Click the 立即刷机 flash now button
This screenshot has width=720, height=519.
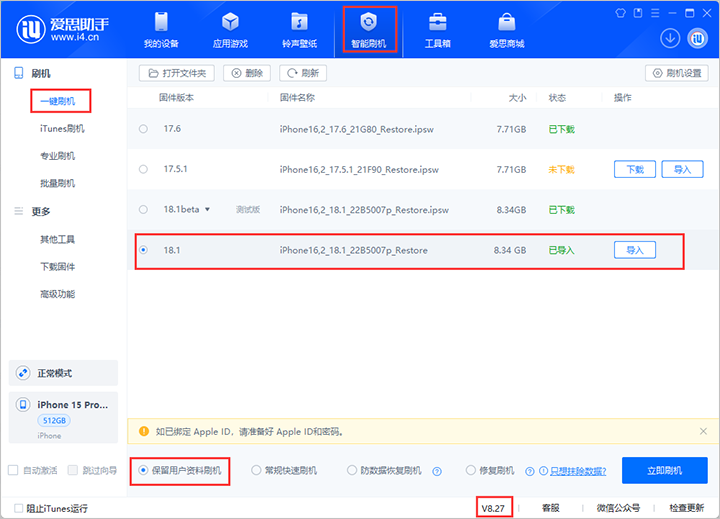tap(665, 470)
